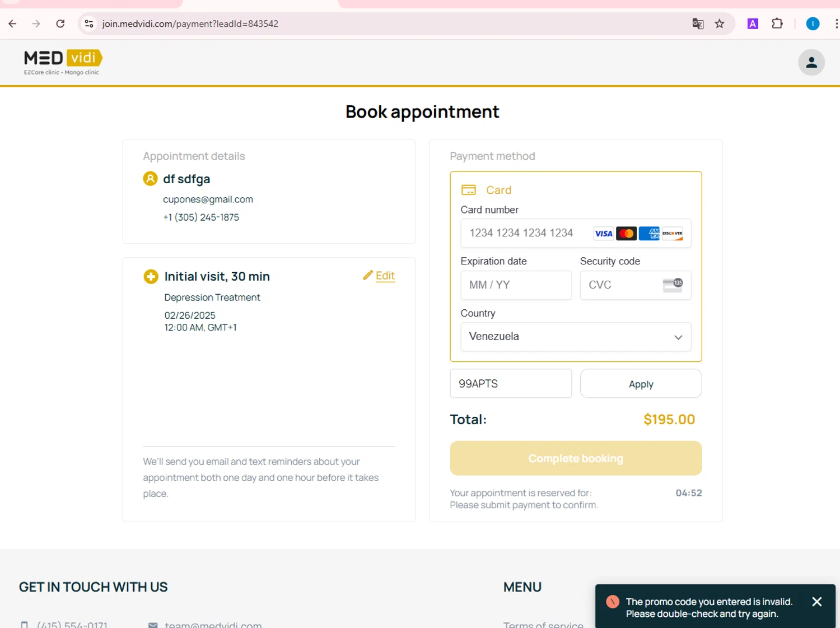Screen dimensions: 840x628
Task: Go back to the previous page
Action: coord(12,24)
